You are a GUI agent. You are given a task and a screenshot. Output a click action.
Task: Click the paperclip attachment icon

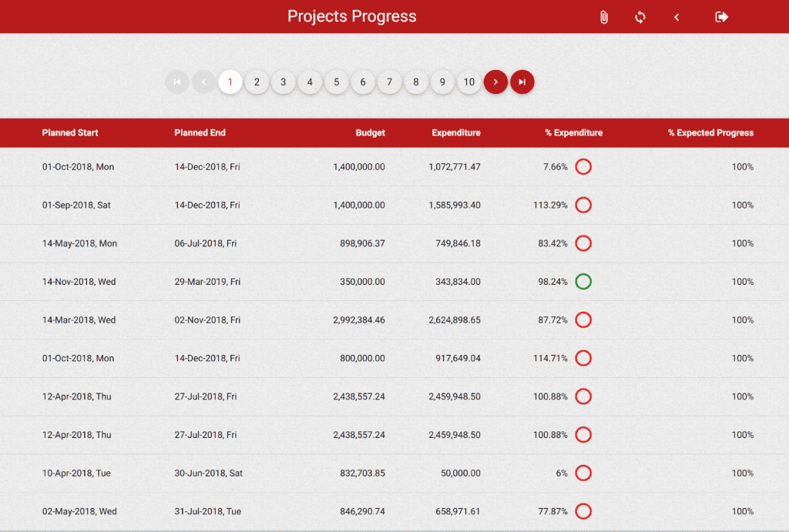(604, 17)
